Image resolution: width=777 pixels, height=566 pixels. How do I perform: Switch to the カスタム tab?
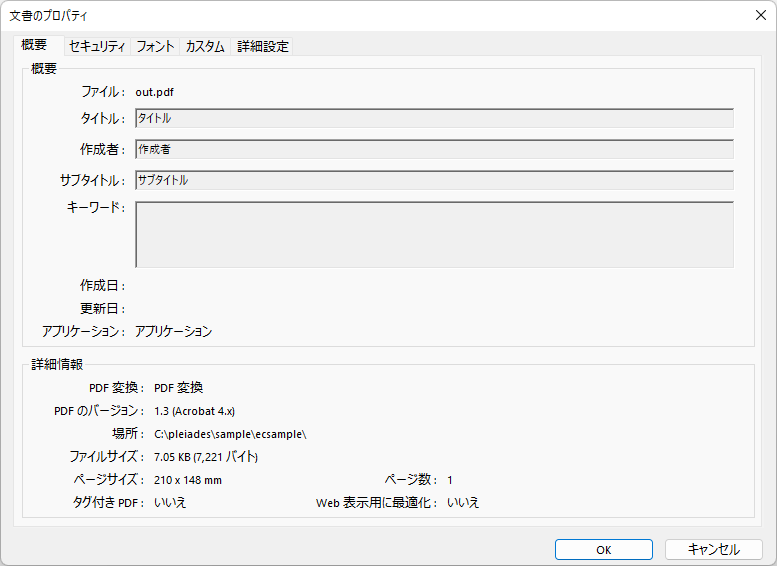coord(205,46)
